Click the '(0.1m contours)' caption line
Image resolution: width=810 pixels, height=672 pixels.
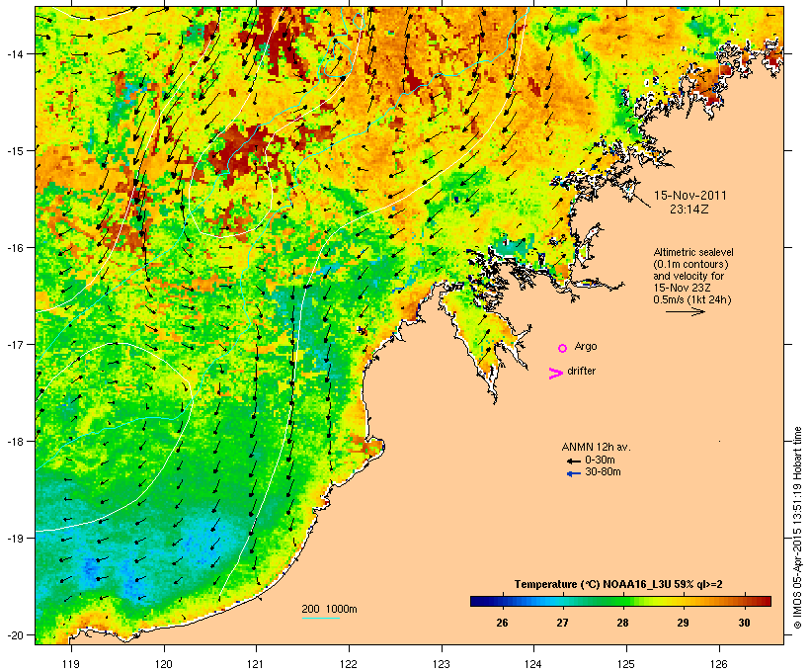pyautogui.click(x=690, y=264)
